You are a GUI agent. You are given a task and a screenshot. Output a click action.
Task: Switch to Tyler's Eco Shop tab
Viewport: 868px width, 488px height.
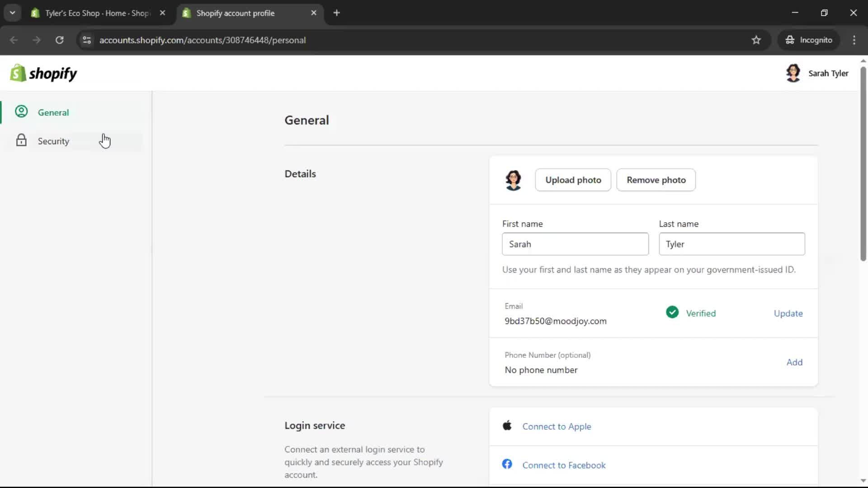pos(97,13)
